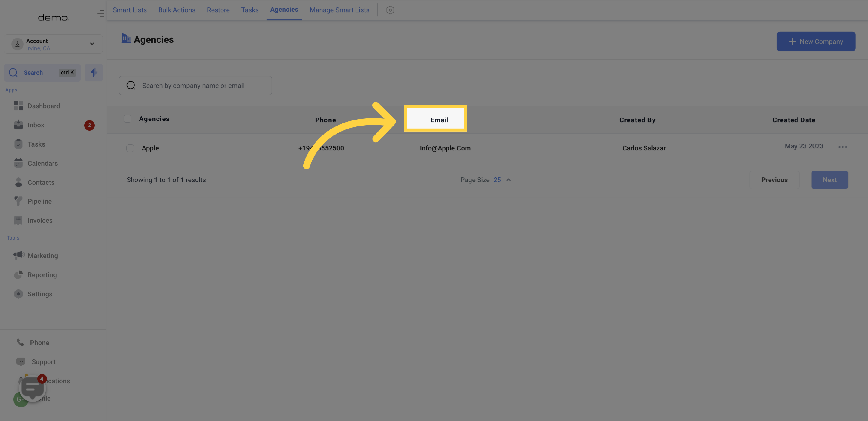The width and height of the screenshot is (868, 421).
Task: Click the Agencies building icon by the page title
Action: [x=126, y=38]
